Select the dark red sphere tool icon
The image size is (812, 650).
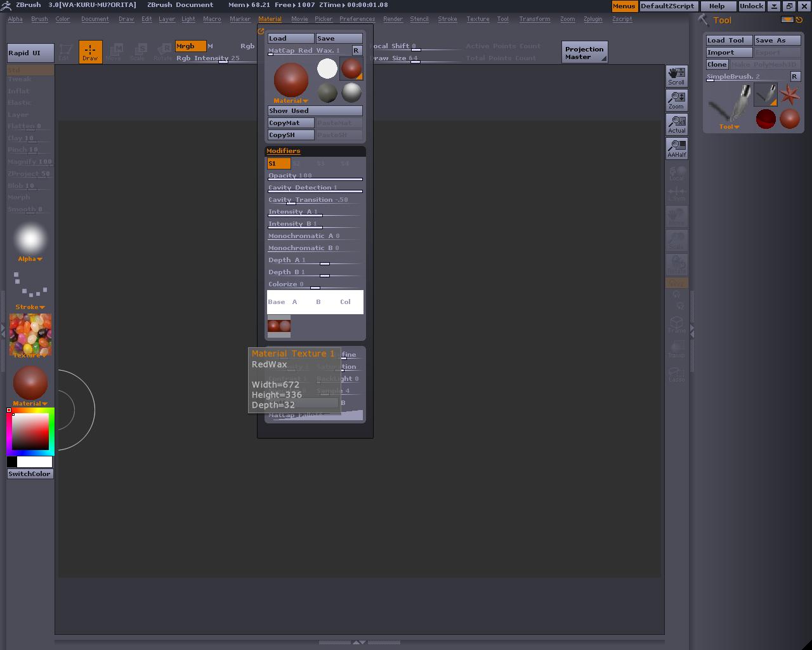(x=766, y=119)
